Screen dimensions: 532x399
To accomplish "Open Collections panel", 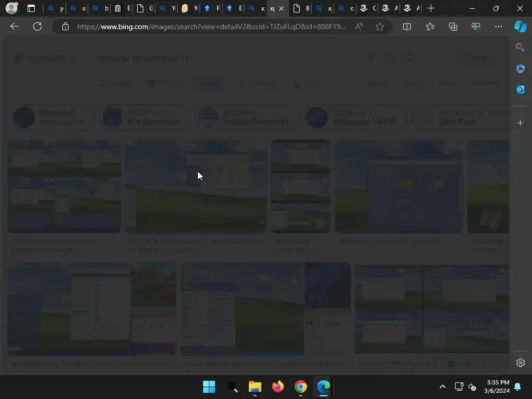I will (453, 26).
